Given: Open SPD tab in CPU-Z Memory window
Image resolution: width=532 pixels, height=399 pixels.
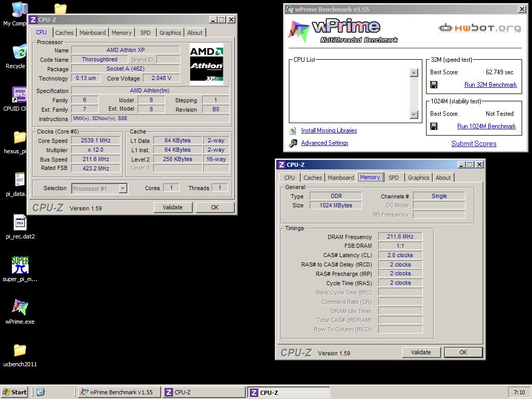Looking at the screenshot, I should (394, 178).
